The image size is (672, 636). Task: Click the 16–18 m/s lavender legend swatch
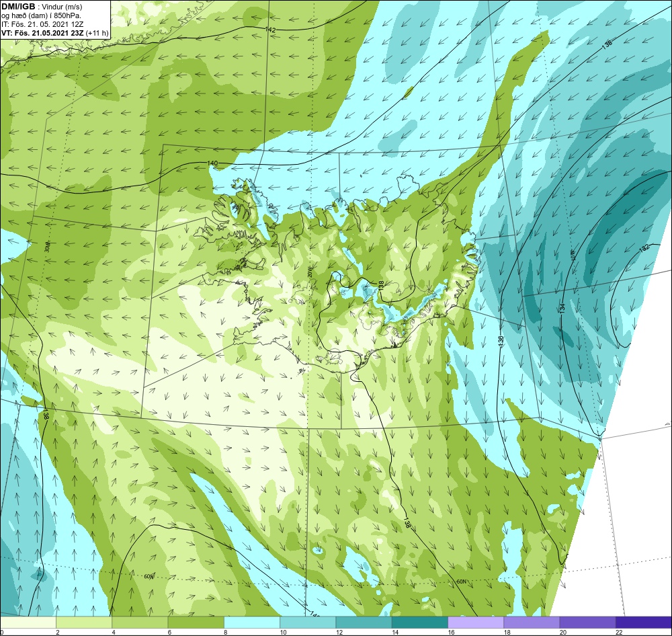(x=476, y=622)
